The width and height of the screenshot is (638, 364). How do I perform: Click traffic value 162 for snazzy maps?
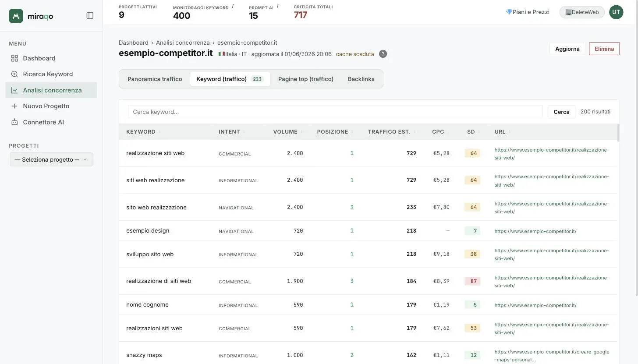coord(411,355)
